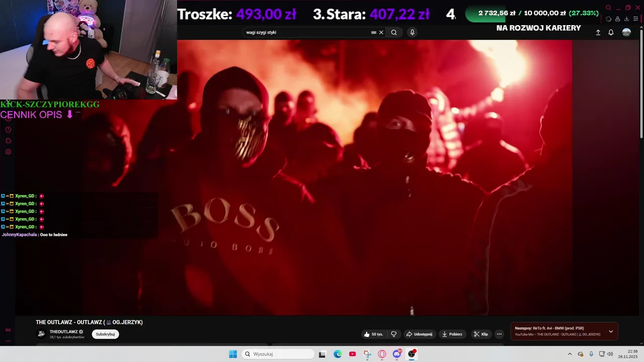Screen dimensions: 644x362
Task: Like the video with 50 tys. thumbs-up
Action: [x=373, y=334]
